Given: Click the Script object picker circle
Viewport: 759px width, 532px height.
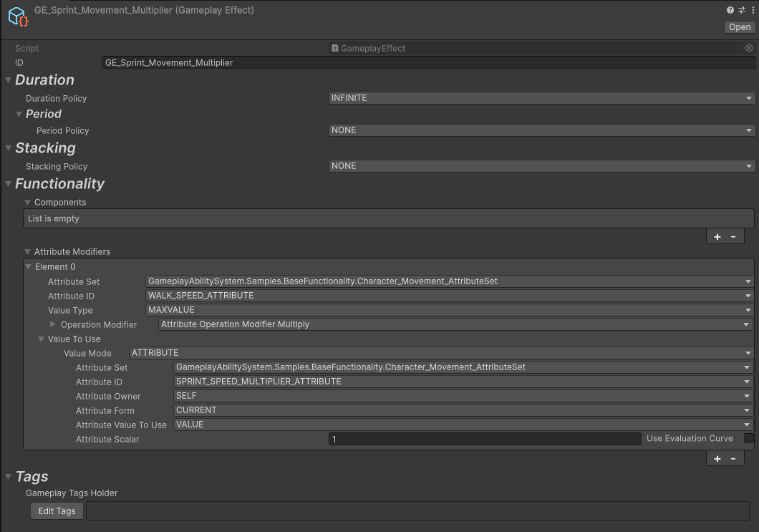Looking at the screenshot, I should point(749,48).
